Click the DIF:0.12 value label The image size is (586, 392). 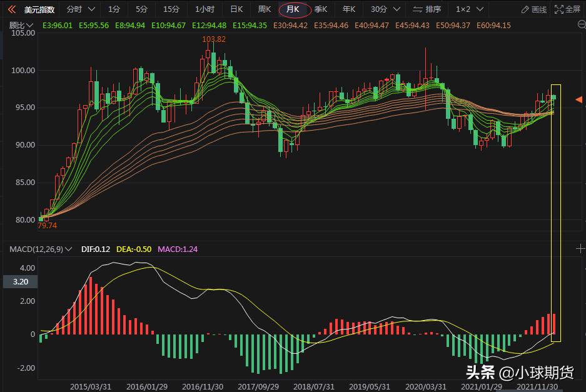96,249
